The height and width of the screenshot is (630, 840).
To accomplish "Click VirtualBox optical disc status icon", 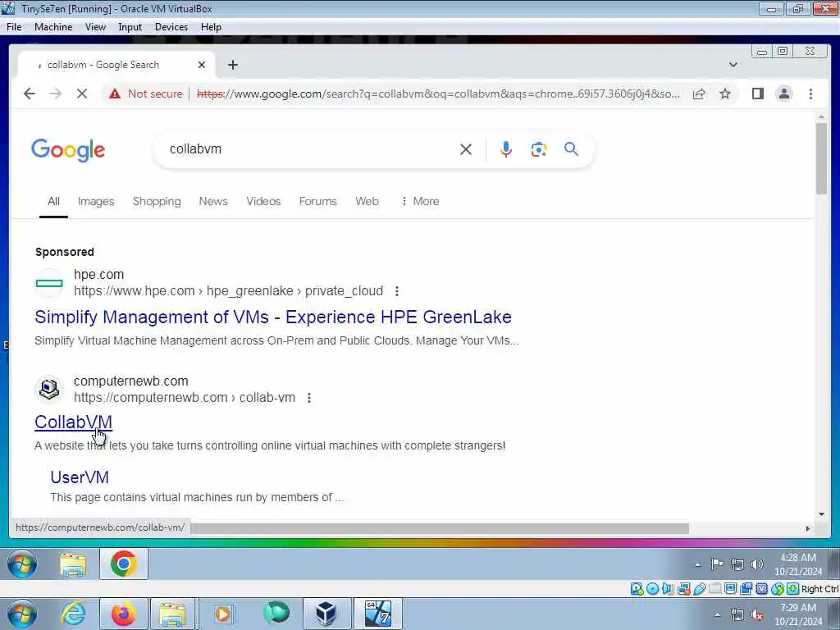I will [652, 589].
